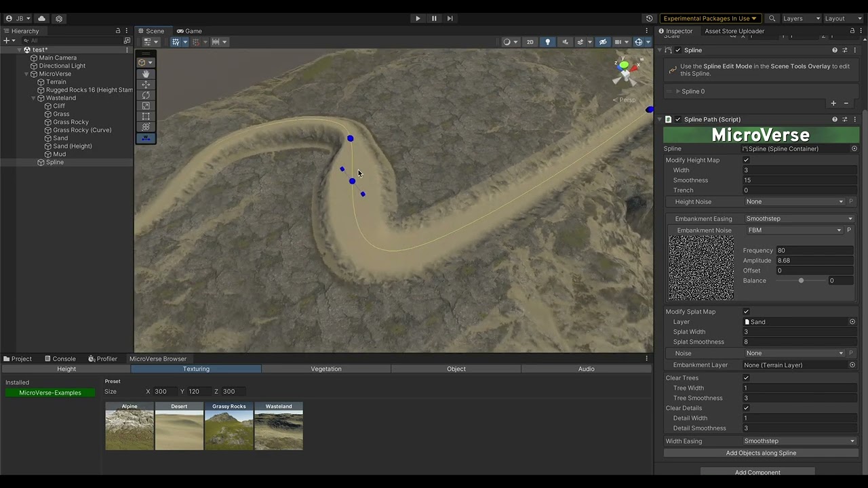The height and width of the screenshot is (488, 868).
Task: Activate the Spline edit tool in overlay
Action: (146, 138)
